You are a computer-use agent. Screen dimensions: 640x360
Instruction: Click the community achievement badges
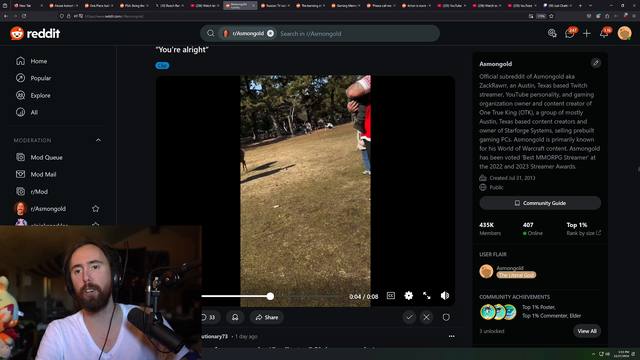click(x=498, y=312)
